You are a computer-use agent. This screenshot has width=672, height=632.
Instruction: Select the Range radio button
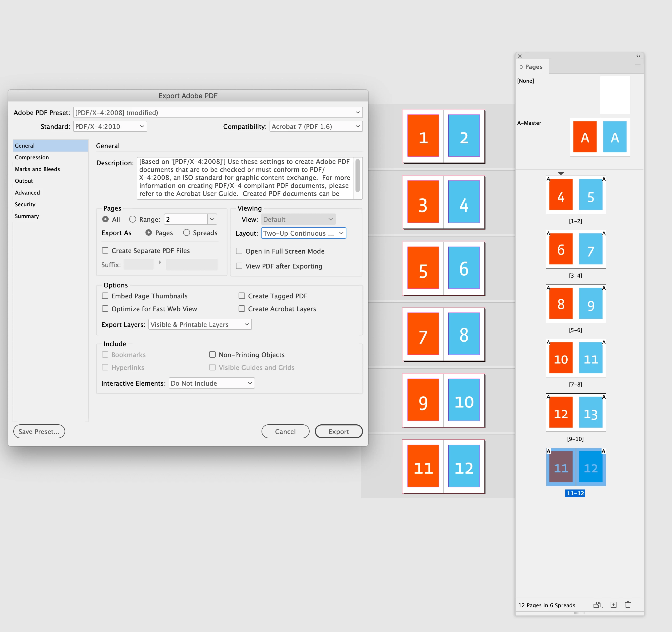(133, 219)
